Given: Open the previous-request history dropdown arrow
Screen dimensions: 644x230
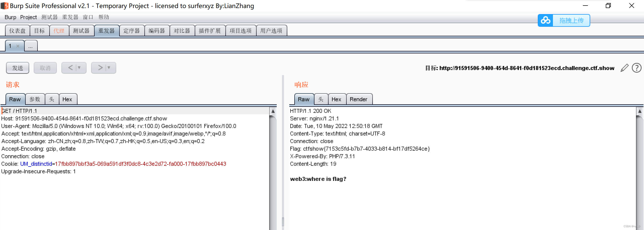Looking at the screenshot, I should pyautogui.click(x=79, y=68).
